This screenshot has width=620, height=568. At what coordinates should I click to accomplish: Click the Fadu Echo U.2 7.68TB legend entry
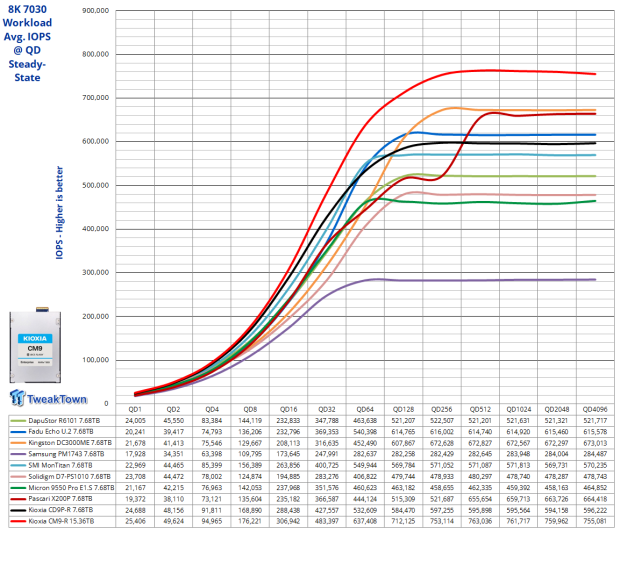(x=60, y=432)
